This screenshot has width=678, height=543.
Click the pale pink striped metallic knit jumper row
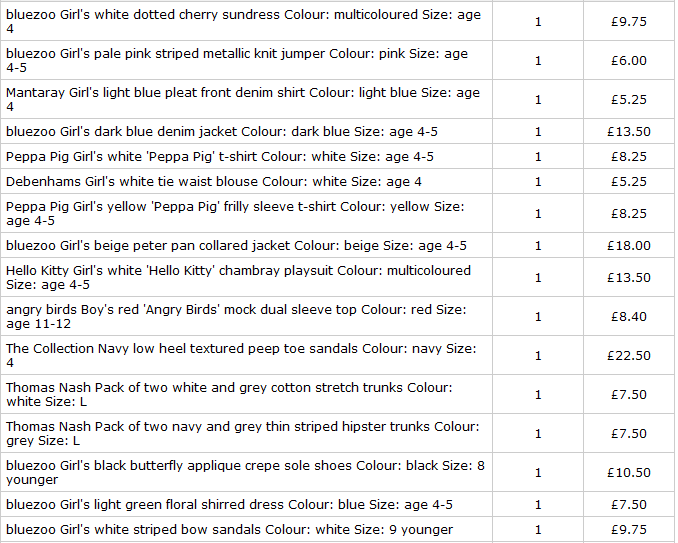click(337, 61)
